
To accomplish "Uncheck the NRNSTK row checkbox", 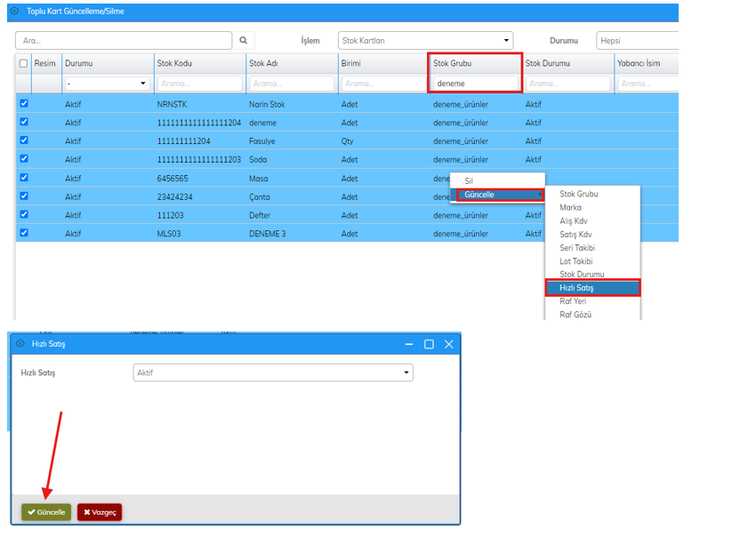I will coord(24,104).
